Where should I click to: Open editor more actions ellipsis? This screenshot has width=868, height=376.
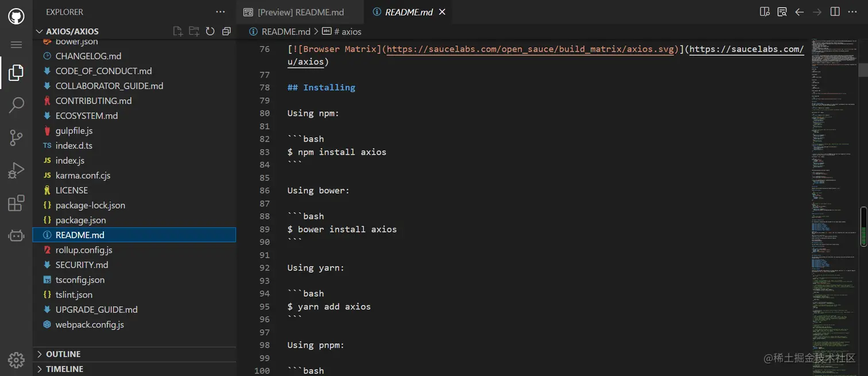pos(853,12)
